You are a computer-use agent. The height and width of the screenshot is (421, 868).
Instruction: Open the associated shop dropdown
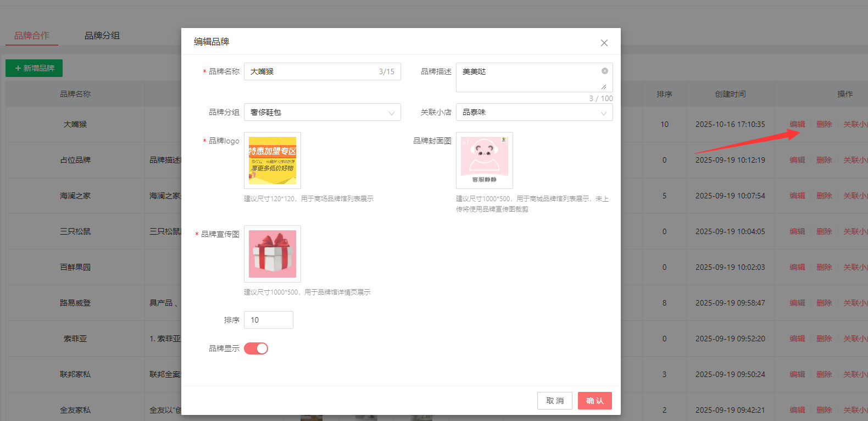(x=534, y=112)
